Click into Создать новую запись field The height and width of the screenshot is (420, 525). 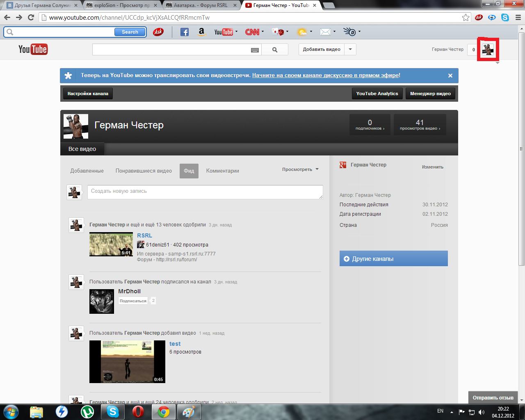point(205,192)
